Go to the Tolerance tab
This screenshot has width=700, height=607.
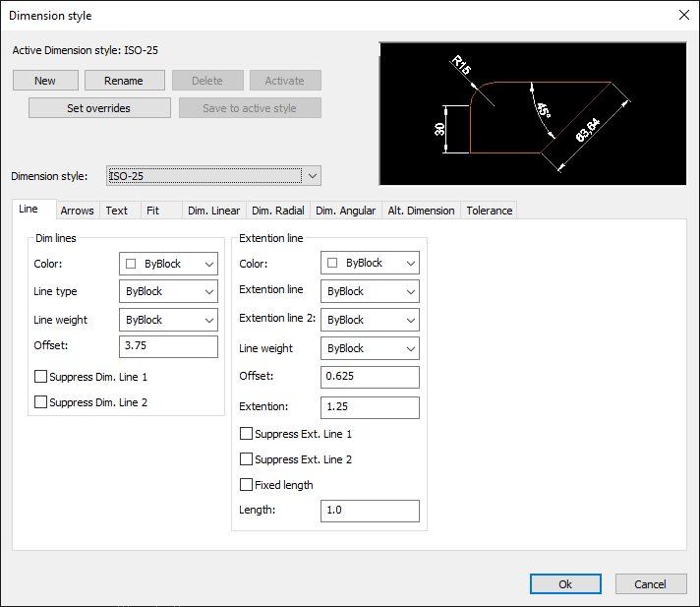489,211
